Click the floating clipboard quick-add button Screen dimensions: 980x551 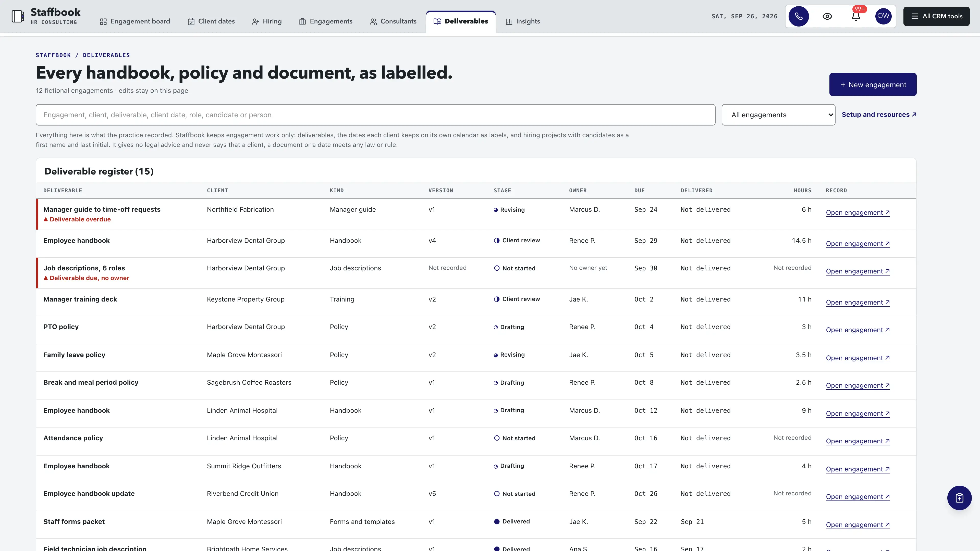(959, 498)
